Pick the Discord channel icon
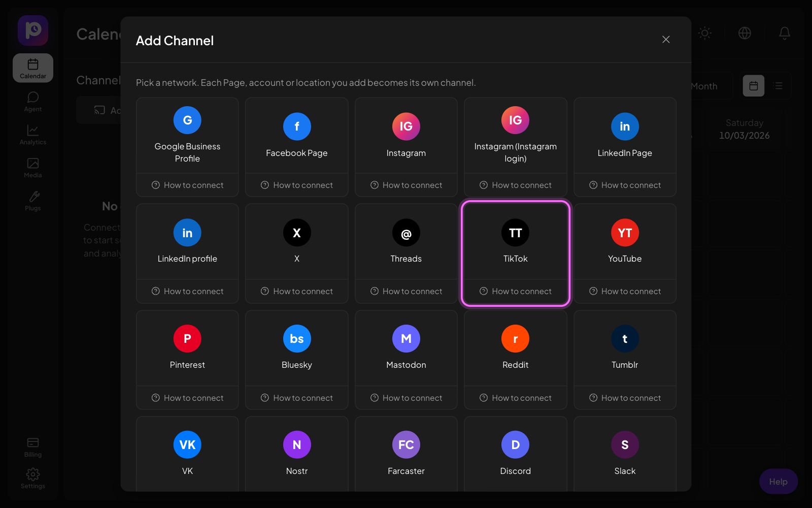The width and height of the screenshot is (812, 508). (x=515, y=445)
